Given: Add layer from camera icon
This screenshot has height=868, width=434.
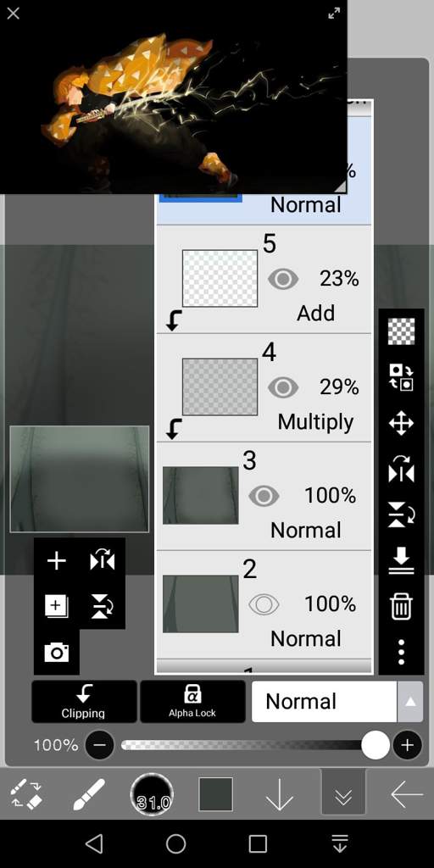Looking at the screenshot, I should [57, 652].
